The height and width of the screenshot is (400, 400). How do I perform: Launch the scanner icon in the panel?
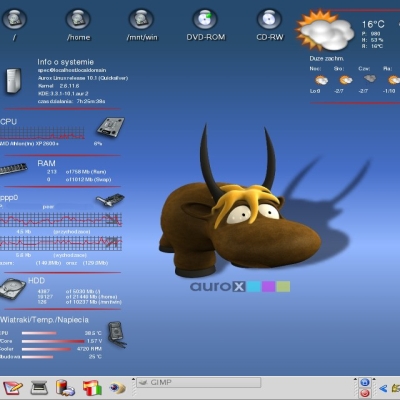point(39,388)
